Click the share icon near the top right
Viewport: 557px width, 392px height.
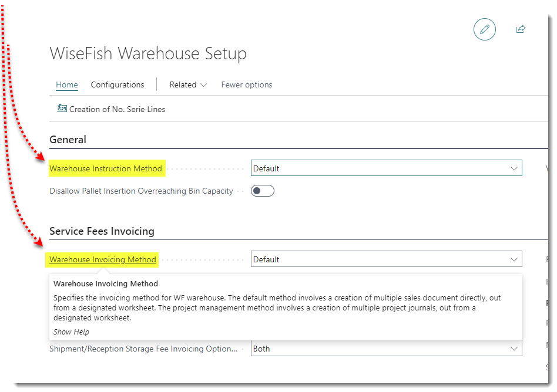[x=521, y=29]
